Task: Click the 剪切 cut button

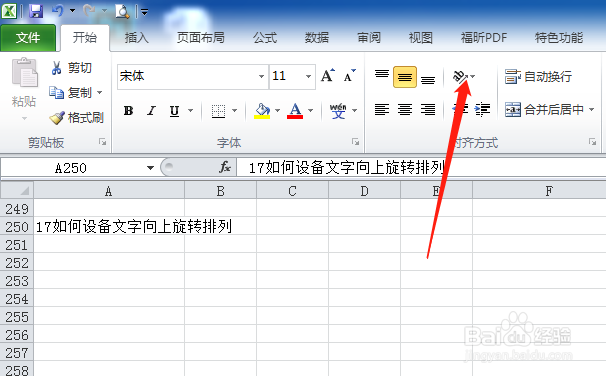Action: point(71,68)
